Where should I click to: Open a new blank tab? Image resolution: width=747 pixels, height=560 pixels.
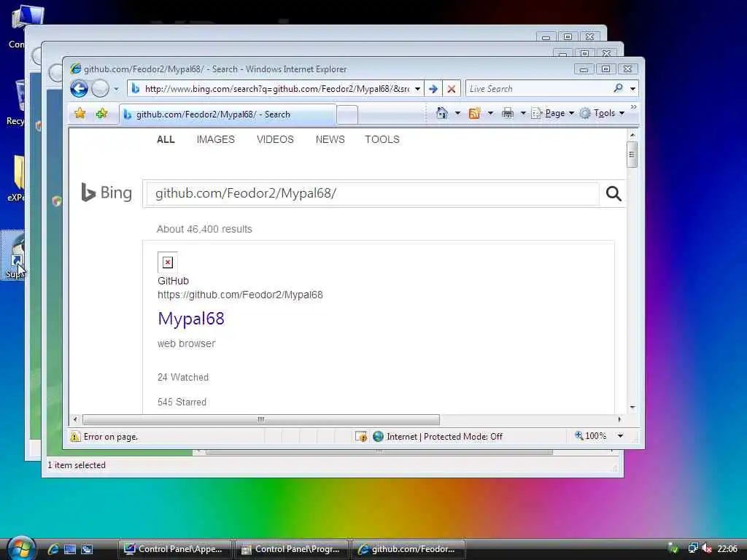[x=347, y=114]
